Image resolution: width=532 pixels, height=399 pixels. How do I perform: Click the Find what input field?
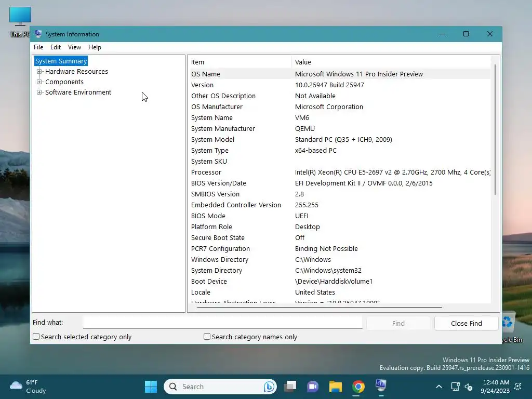coord(222,322)
